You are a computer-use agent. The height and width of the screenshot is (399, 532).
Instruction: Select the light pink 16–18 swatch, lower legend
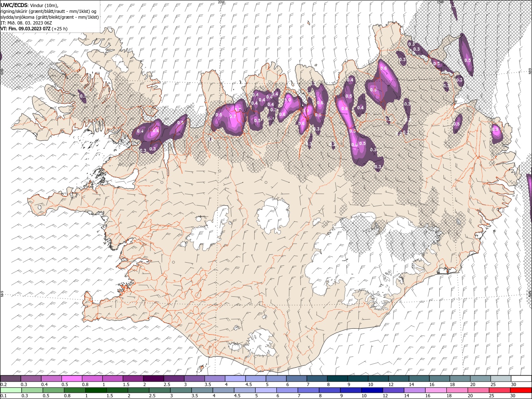point(436,390)
